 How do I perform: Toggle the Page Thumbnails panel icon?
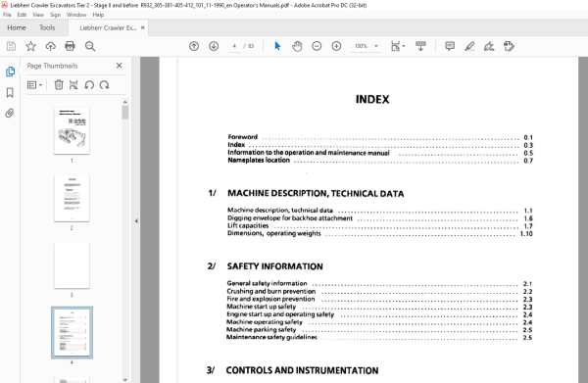click(x=10, y=72)
